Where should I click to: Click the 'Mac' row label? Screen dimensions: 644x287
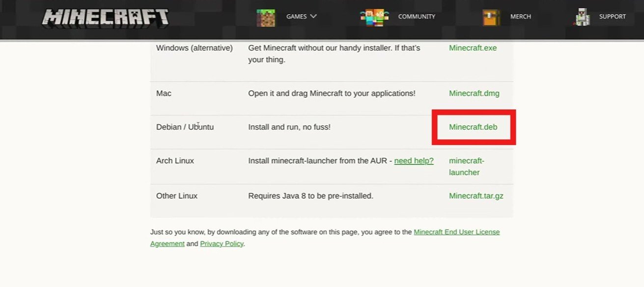tap(164, 93)
